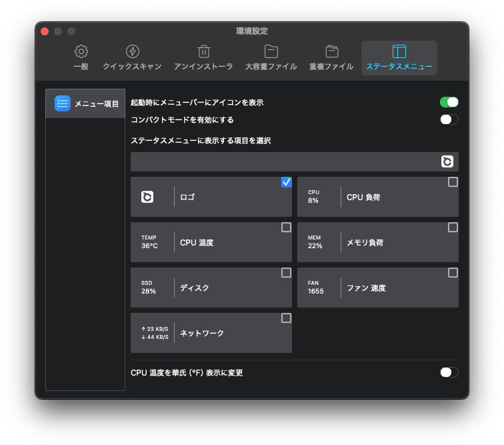Click the 環境設定 window title

coord(252,31)
